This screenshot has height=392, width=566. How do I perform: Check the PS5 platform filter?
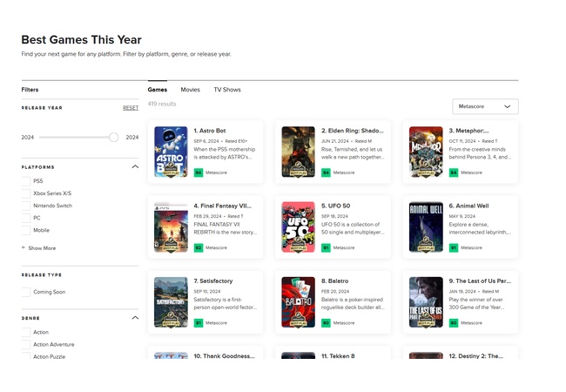pos(26,181)
